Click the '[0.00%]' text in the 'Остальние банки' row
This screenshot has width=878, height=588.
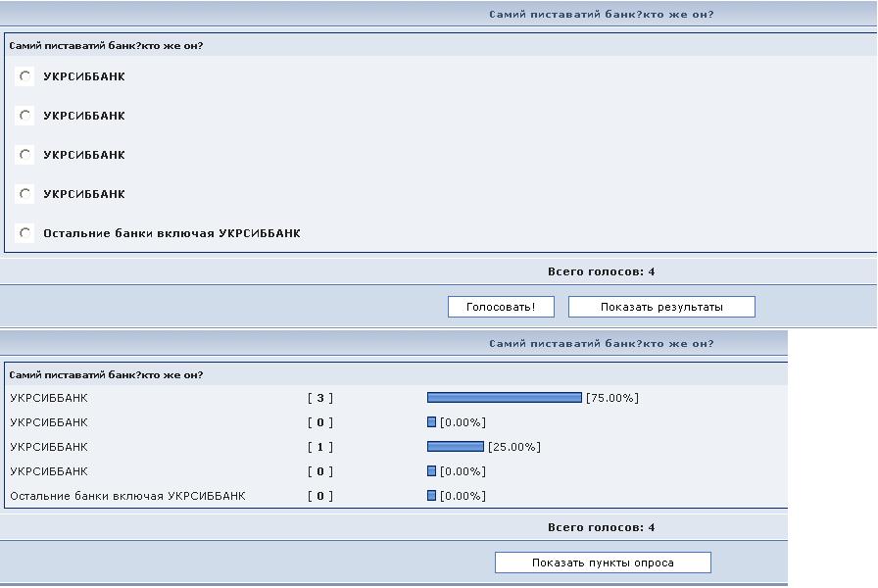click(x=463, y=496)
